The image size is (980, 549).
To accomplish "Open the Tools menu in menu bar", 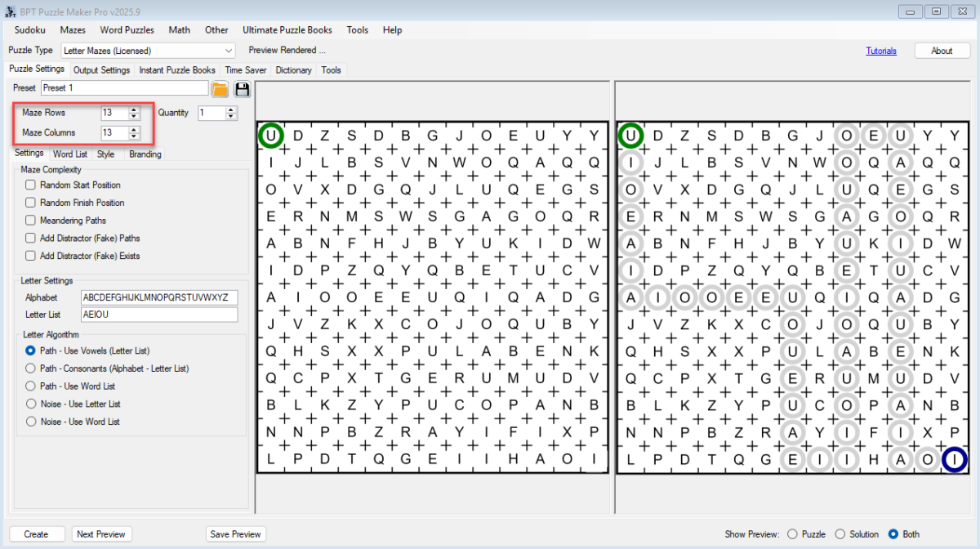I will [x=357, y=29].
